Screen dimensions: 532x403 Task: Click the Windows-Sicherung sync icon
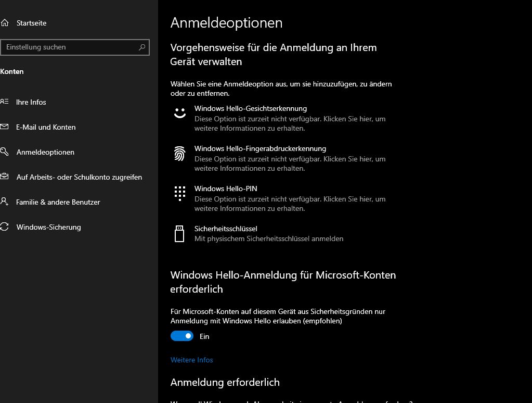[5, 227]
